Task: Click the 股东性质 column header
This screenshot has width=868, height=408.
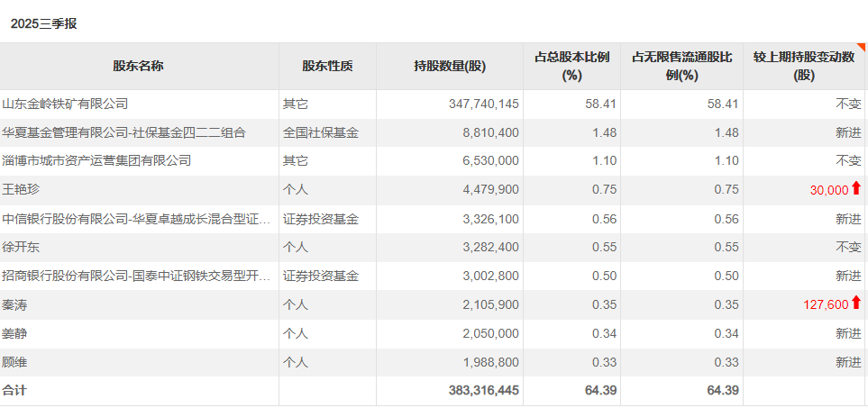Action: [x=327, y=67]
